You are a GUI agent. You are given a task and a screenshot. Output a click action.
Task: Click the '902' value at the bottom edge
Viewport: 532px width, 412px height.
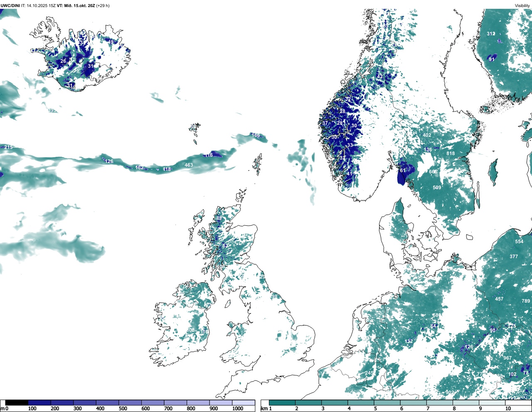pyautogui.click(x=450, y=392)
